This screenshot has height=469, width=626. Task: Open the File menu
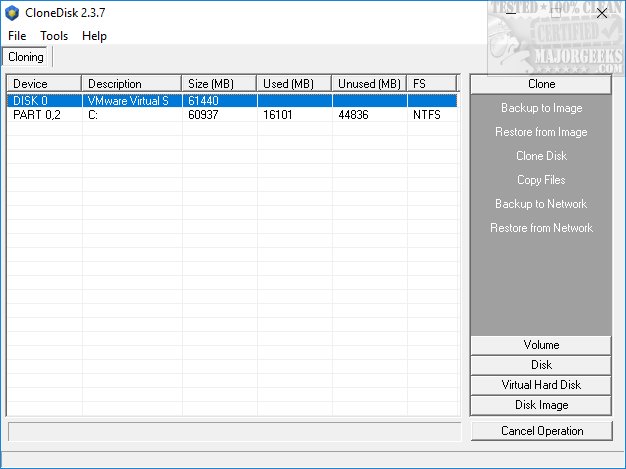[17, 36]
